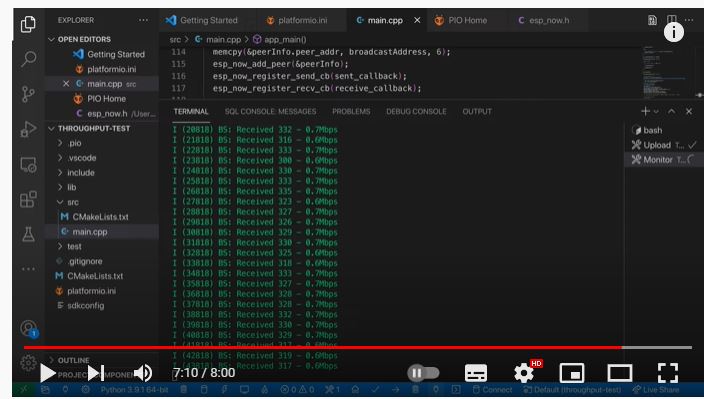Open main.cpp in the src folder tree
This screenshot has width=704, height=399.
[102, 232]
